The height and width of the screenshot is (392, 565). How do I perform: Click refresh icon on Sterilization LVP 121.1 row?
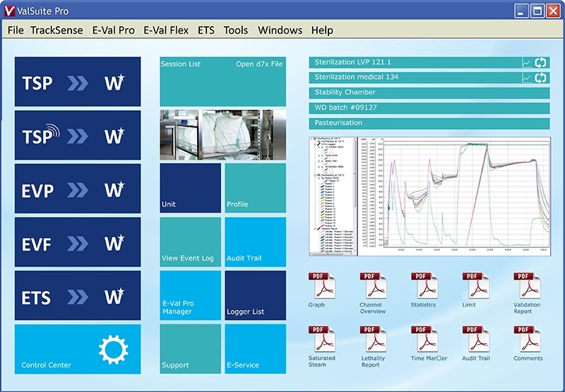(540, 63)
